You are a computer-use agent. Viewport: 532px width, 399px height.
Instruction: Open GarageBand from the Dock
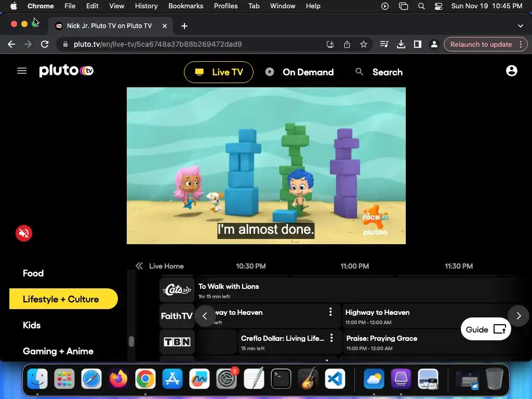(308, 379)
